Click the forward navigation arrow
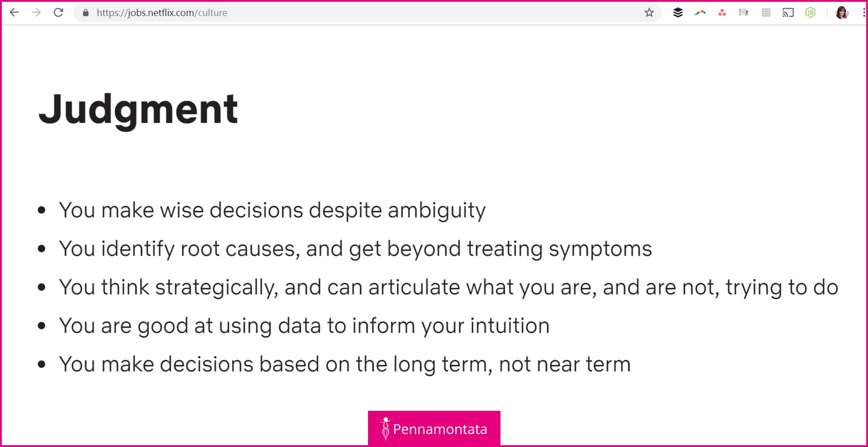 (x=36, y=13)
